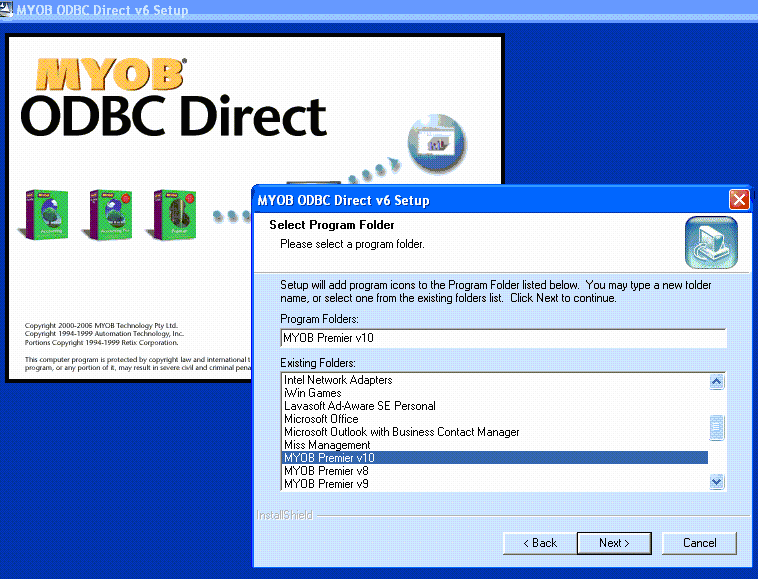Viewport: 758px width, 579px height.
Task: Click the folder list scrollbar thumb
Action: (716, 428)
